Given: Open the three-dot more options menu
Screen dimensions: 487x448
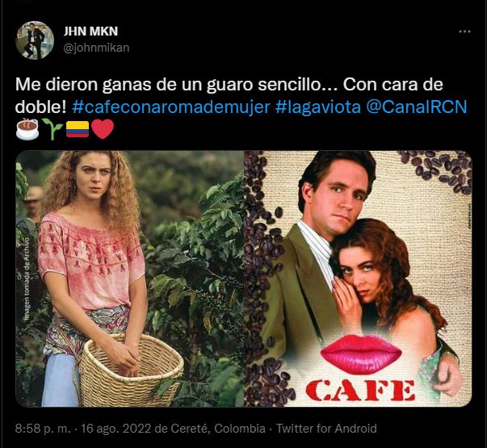Looking at the screenshot, I should click(464, 31).
